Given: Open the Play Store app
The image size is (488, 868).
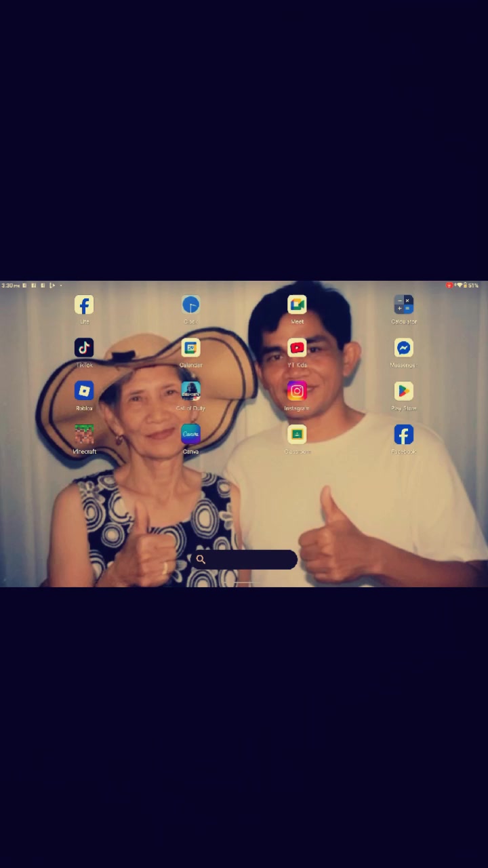Looking at the screenshot, I should (403, 391).
